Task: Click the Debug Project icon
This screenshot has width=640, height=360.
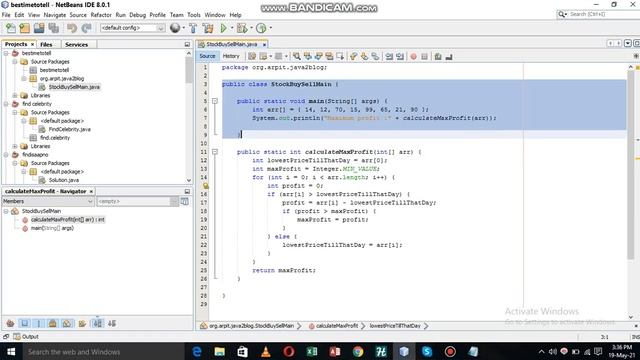Action: click(x=242, y=28)
